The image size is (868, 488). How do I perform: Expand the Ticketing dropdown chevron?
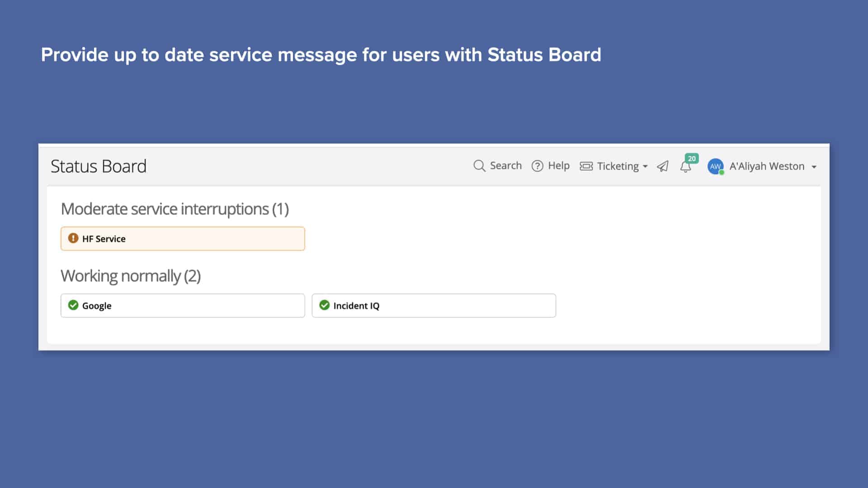tap(645, 167)
